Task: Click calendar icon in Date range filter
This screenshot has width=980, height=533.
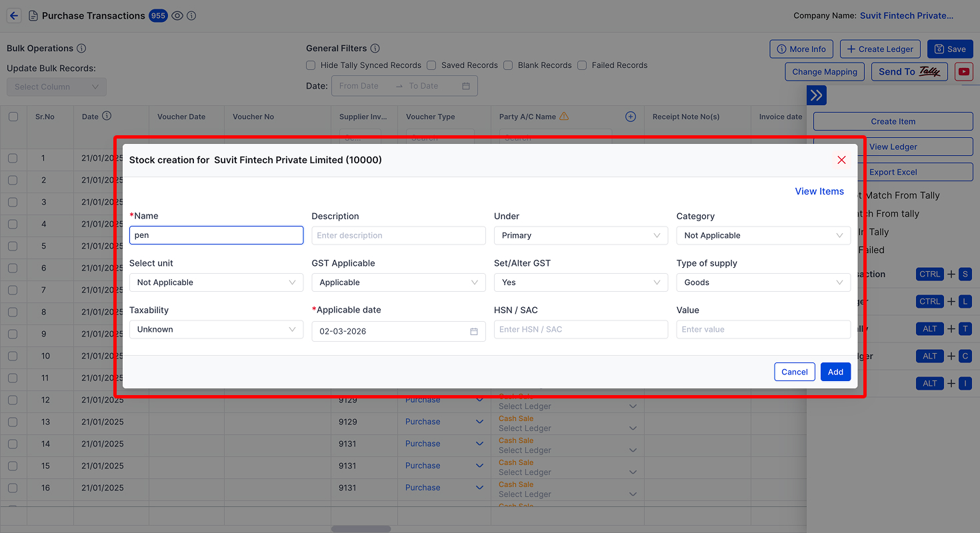Action: click(466, 86)
